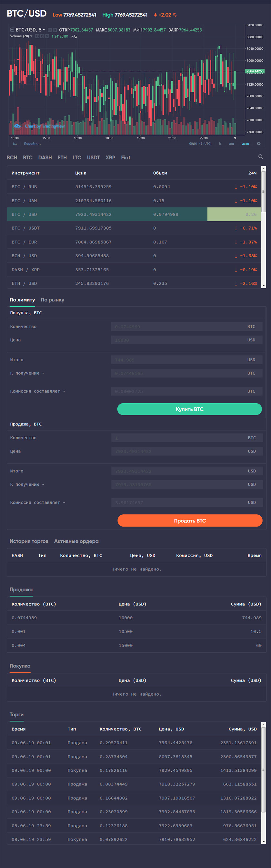
Task: Expand the Volume (20) dropdown arrow
Action: pos(31,36)
